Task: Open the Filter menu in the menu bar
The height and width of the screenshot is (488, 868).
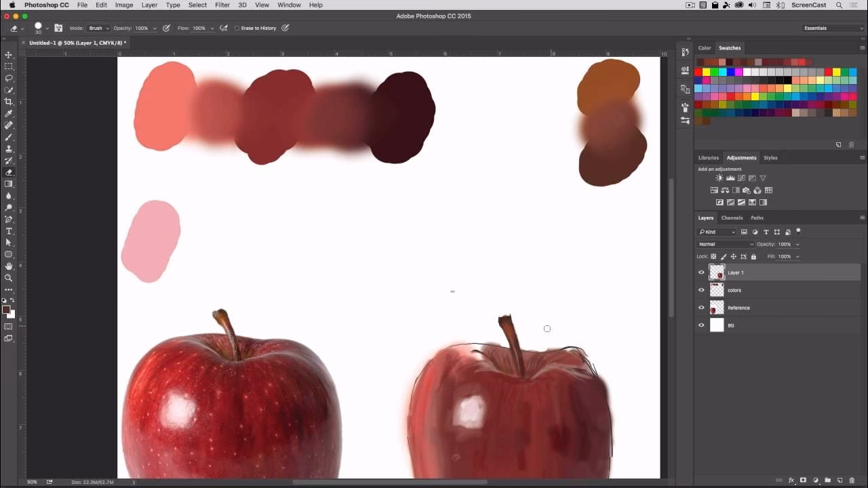Action: coord(222,5)
